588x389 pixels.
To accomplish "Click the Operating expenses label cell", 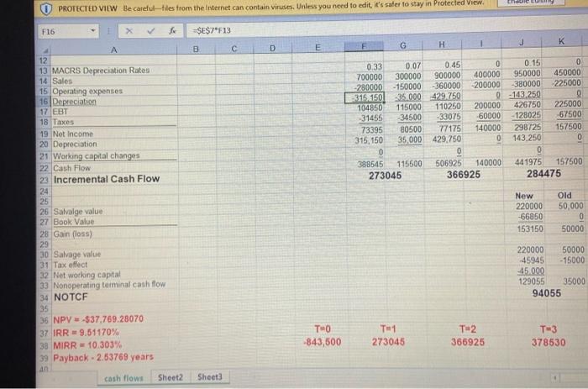I will coord(87,91).
